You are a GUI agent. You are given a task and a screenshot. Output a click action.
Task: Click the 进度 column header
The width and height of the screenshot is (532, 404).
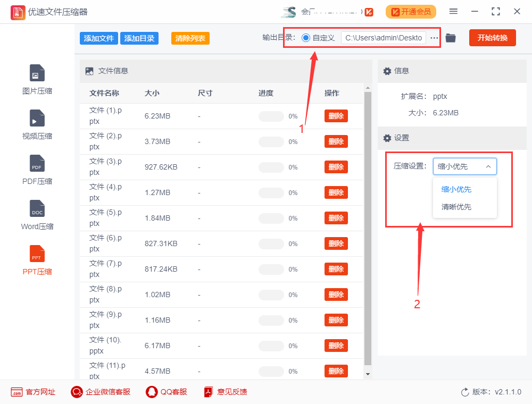(x=265, y=93)
